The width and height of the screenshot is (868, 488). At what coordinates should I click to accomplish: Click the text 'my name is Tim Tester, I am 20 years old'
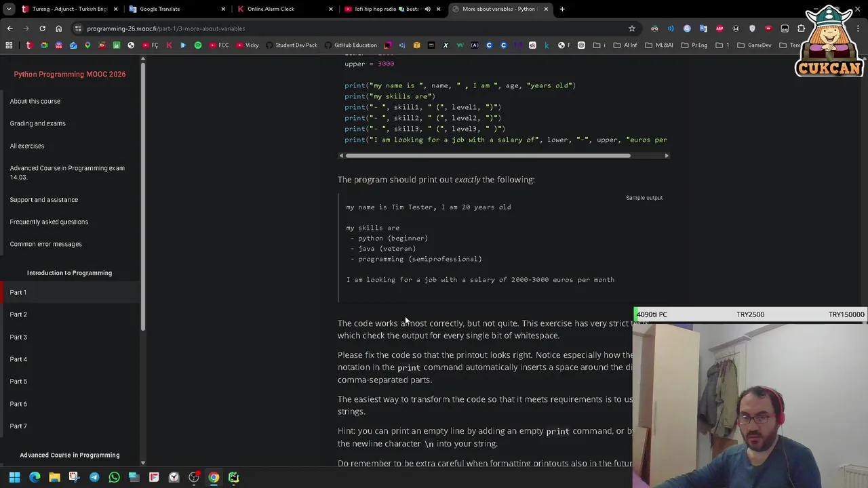pyautogui.click(x=429, y=207)
